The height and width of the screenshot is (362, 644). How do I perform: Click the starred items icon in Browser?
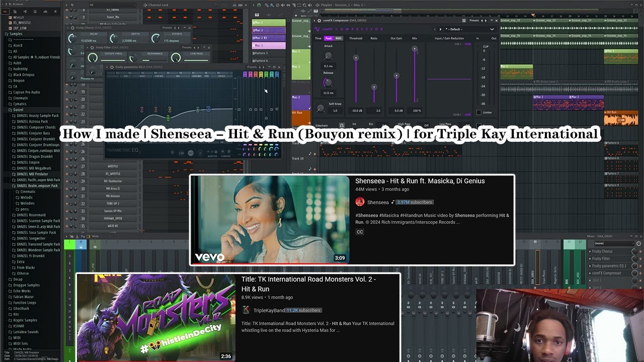click(x=55, y=12)
